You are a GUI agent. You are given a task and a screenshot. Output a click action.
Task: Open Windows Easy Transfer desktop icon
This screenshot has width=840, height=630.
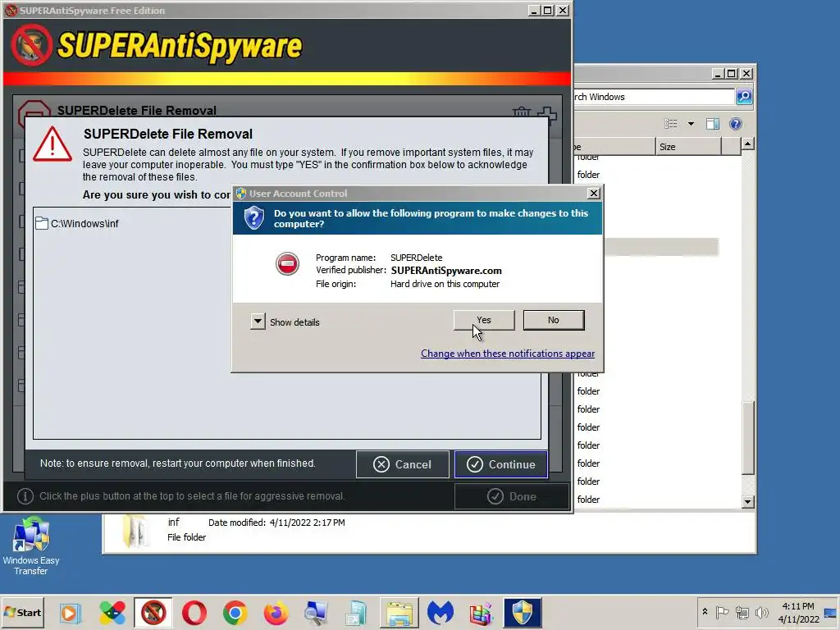[31, 546]
